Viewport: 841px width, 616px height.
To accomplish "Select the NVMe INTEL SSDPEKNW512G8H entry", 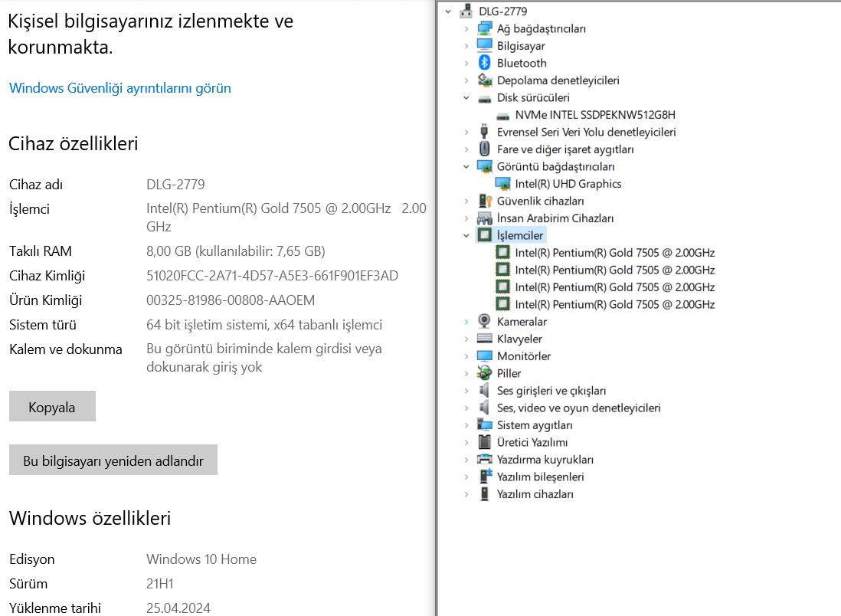I will (595, 115).
